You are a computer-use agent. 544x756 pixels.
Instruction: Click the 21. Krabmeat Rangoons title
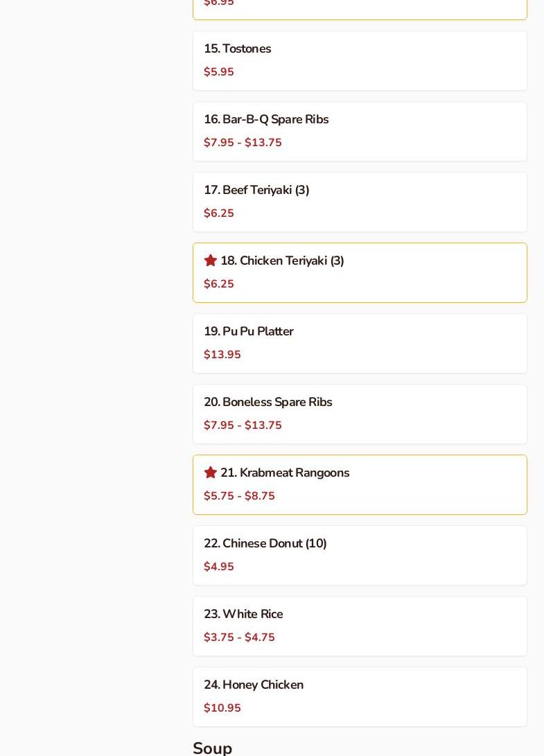pos(285,473)
